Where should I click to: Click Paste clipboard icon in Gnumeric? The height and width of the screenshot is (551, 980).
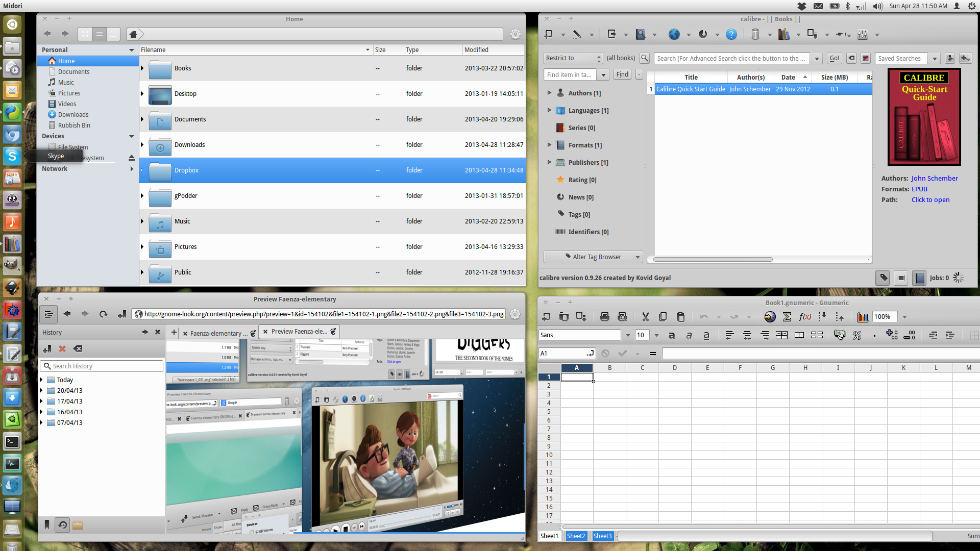[x=680, y=317]
